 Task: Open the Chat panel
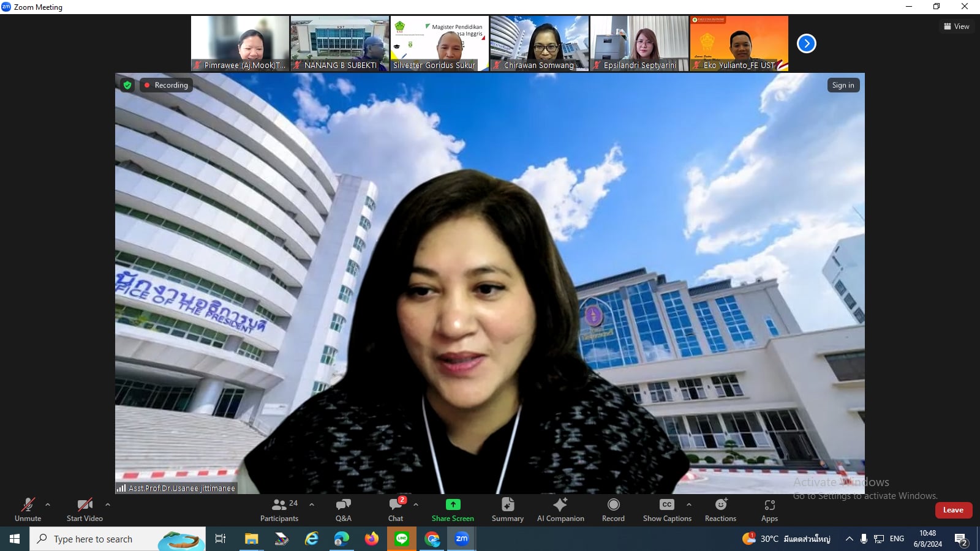[x=396, y=509]
